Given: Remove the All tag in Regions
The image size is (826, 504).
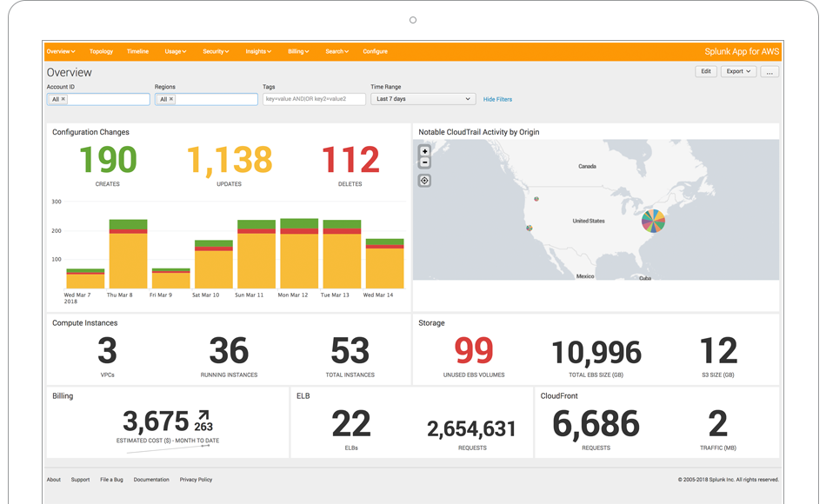Looking at the screenshot, I should pyautogui.click(x=170, y=99).
